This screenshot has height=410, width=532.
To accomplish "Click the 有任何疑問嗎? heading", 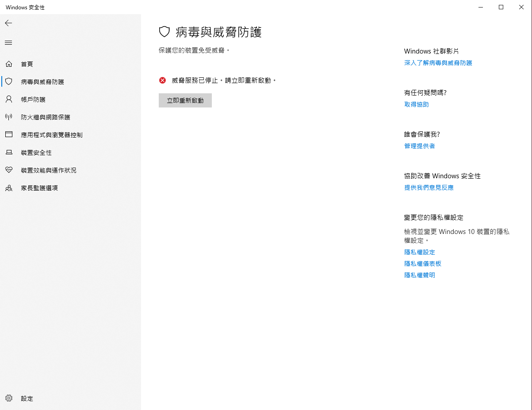I will pos(425,93).
